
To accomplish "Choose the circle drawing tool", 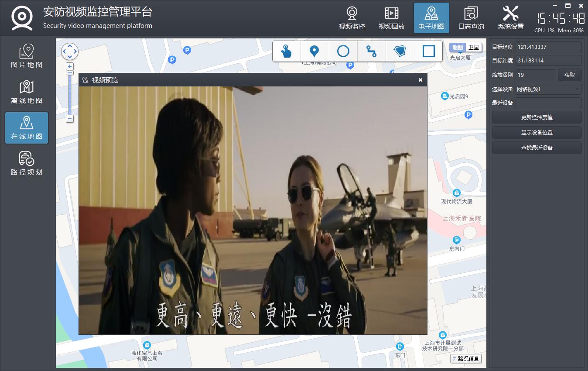I will [x=343, y=52].
